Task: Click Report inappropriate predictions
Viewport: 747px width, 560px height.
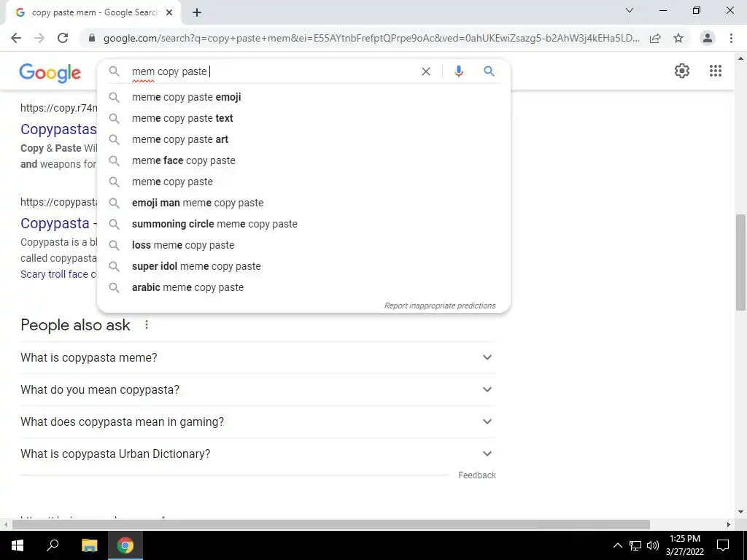Action: (x=440, y=306)
